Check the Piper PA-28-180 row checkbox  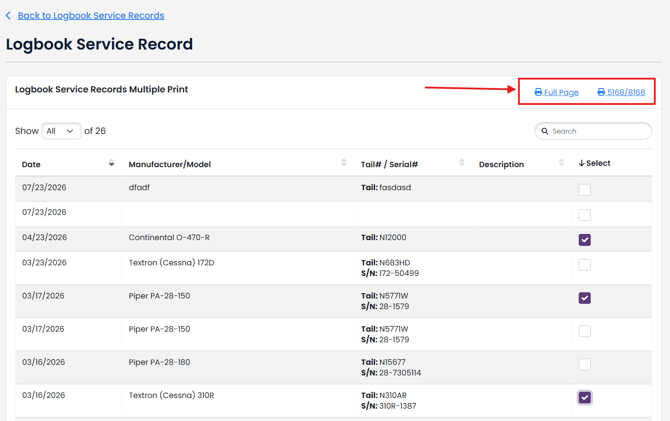(585, 364)
